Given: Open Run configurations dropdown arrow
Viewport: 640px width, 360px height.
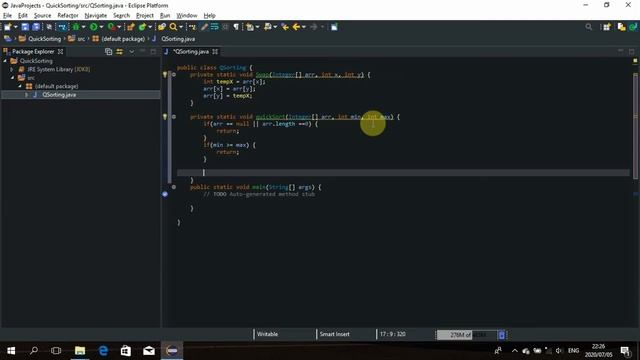Looking at the screenshot, I should tap(102, 27).
